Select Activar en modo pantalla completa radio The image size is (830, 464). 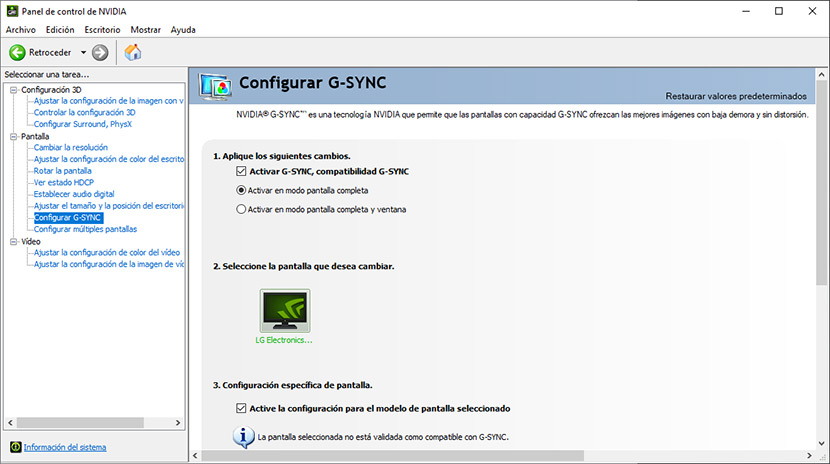pyautogui.click(x=240, y=190)
